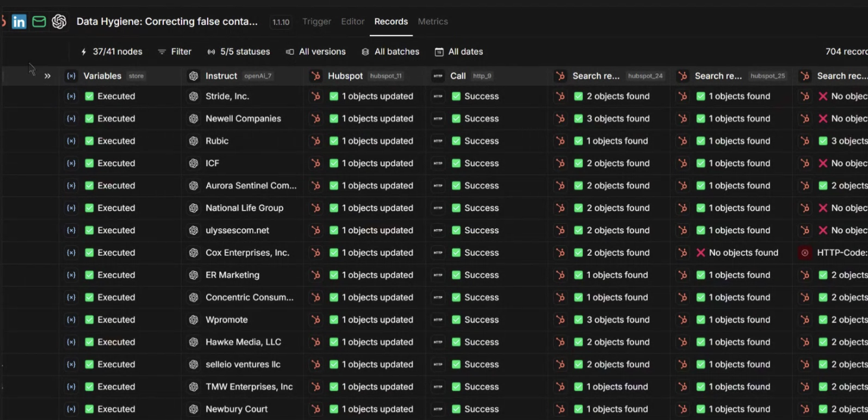Screen dimensions: 868x420
Task: Click the HTTP icon in ICF row
Action: pos(439,164)
